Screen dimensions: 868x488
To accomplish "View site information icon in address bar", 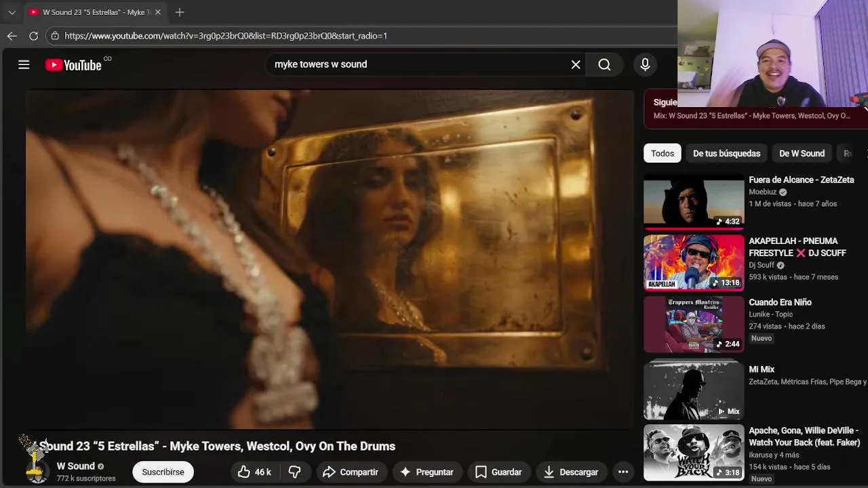I will pyautogui.click(x=55, y=35).
